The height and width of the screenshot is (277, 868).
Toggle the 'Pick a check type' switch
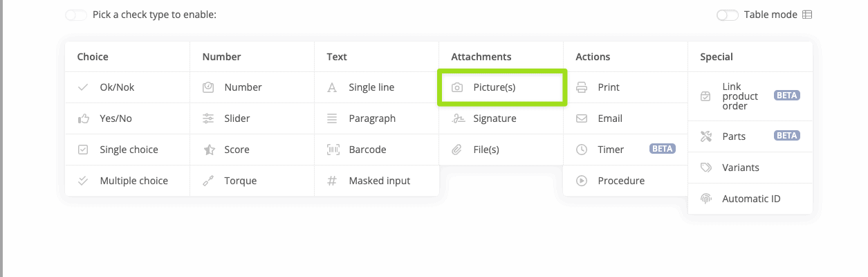coord(76,15)
